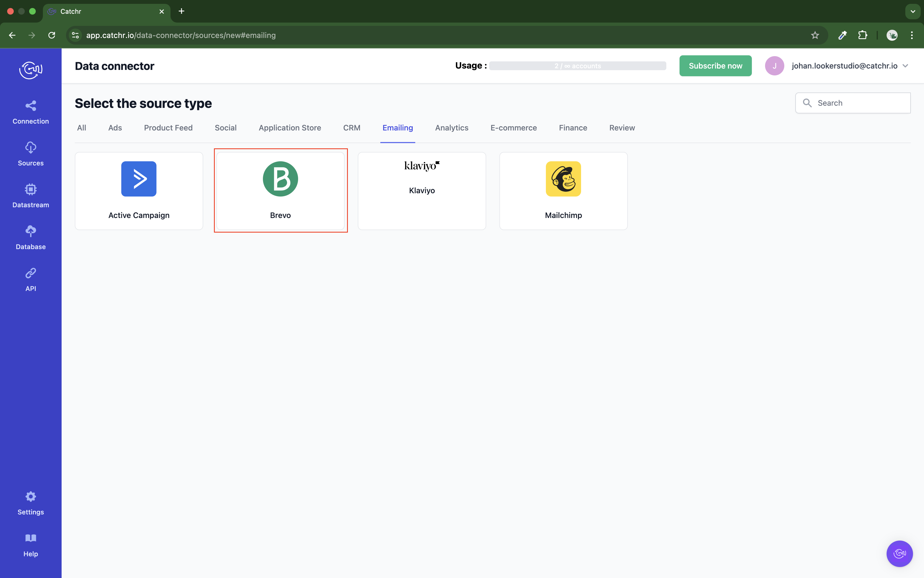Image resolution: width=924 pixels, height=578 pixels.
Task: Select the Klaviyo source card
Action: point(422,191)
